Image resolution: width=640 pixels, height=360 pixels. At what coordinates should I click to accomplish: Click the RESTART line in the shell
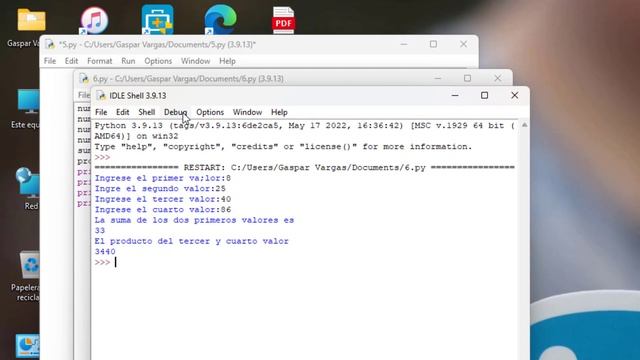304,168
